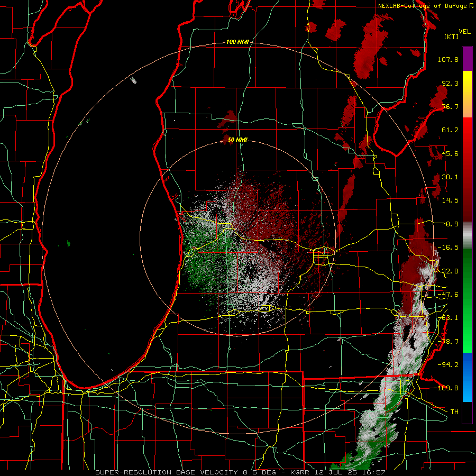
Task: Click the Super-Resolution Base Velocity caption
Action: [x=240, y=472]
